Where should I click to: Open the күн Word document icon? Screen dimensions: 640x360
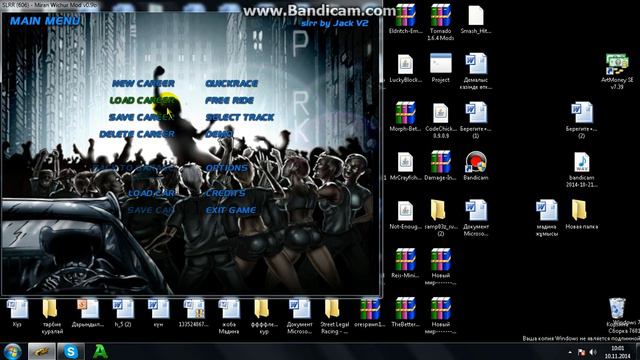coord(158,309)
